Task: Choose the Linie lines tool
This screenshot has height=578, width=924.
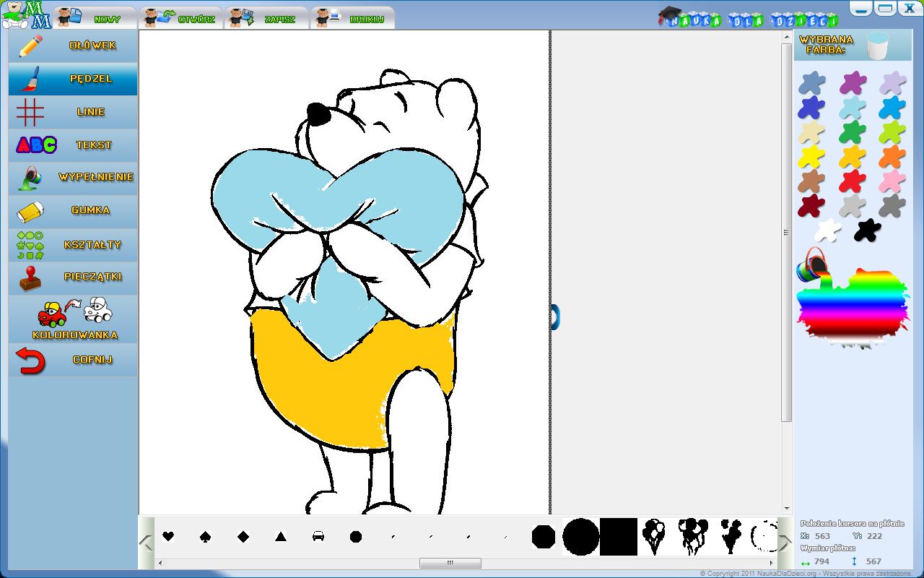Action: 72,112
